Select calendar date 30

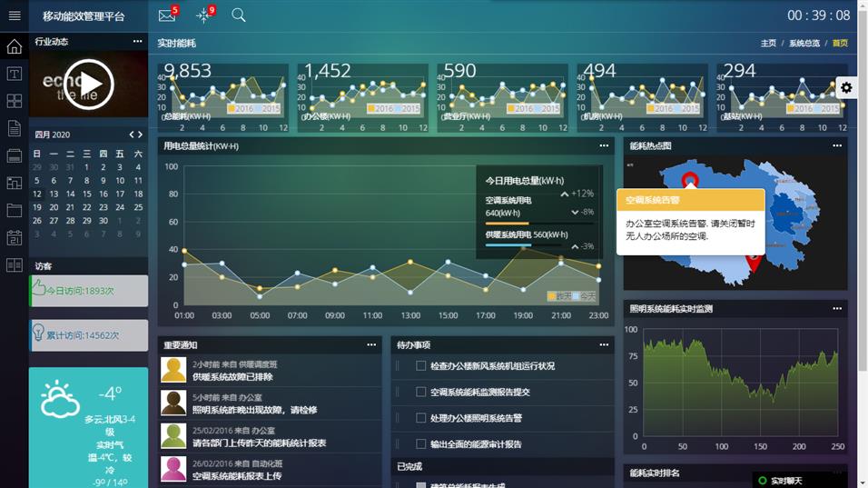coord(104,221)
